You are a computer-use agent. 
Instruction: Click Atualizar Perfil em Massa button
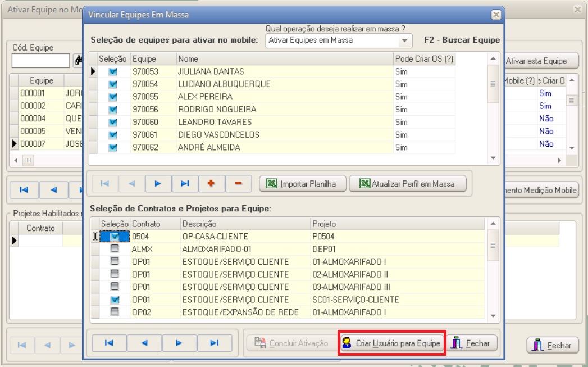click(x=407, y=184)
